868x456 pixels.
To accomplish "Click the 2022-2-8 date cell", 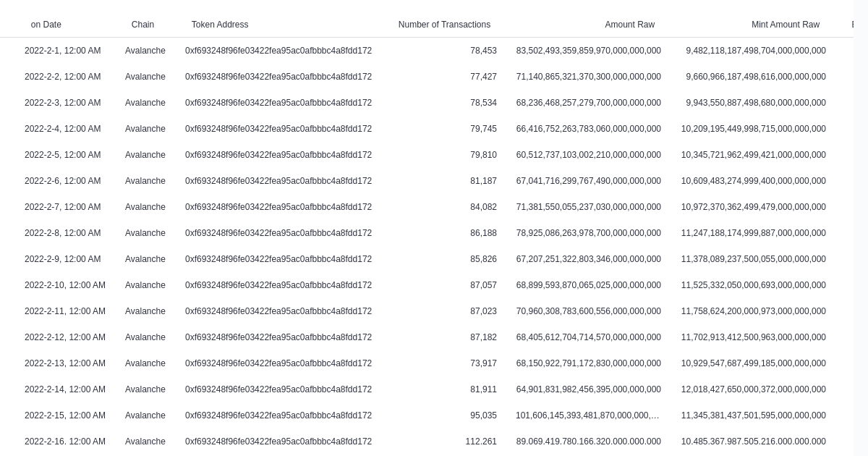I will 62,233.
